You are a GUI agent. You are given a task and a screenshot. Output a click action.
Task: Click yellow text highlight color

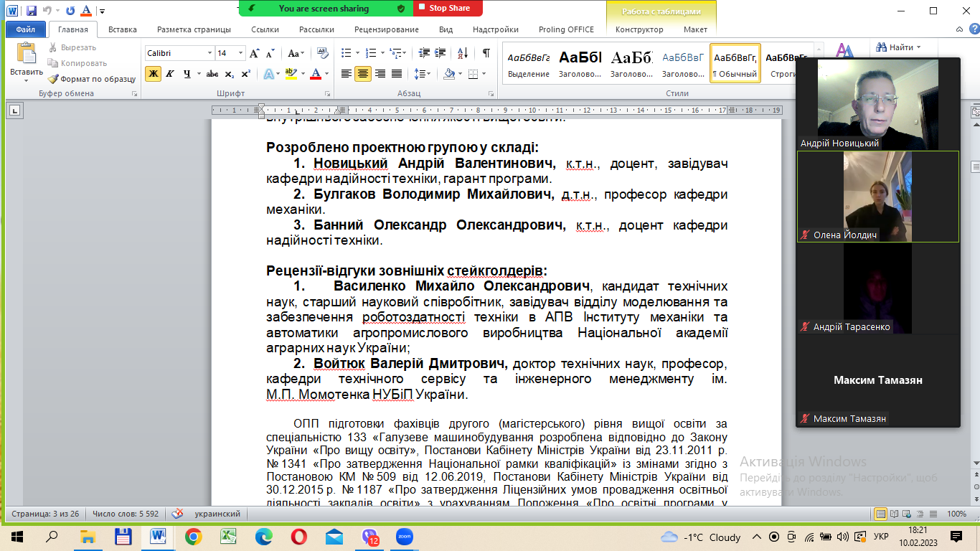[290, 74]
